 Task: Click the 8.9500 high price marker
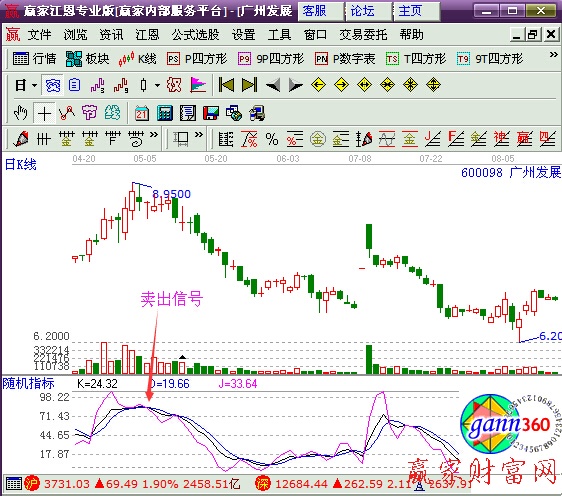tap(171, 194)
